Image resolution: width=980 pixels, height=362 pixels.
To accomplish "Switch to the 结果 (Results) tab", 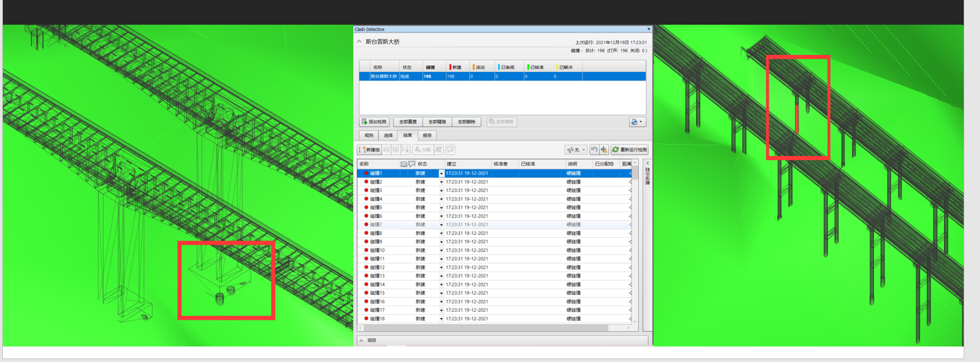I will point(408,135).
